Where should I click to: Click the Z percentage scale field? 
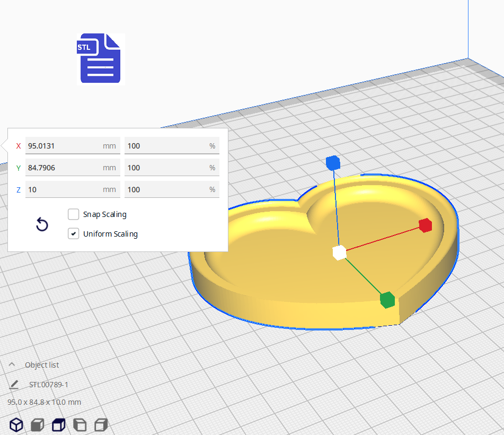[165, 189]
